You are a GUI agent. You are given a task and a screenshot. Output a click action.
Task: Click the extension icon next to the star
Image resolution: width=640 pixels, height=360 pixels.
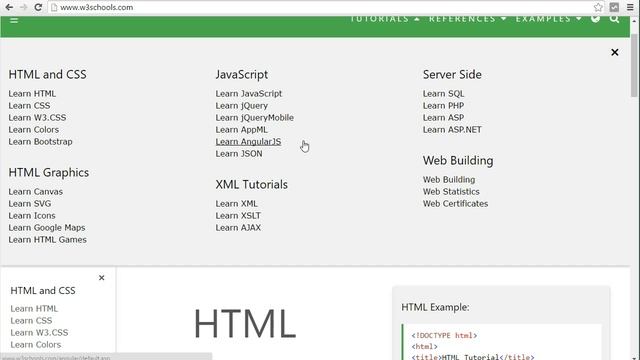coord(614,7)
